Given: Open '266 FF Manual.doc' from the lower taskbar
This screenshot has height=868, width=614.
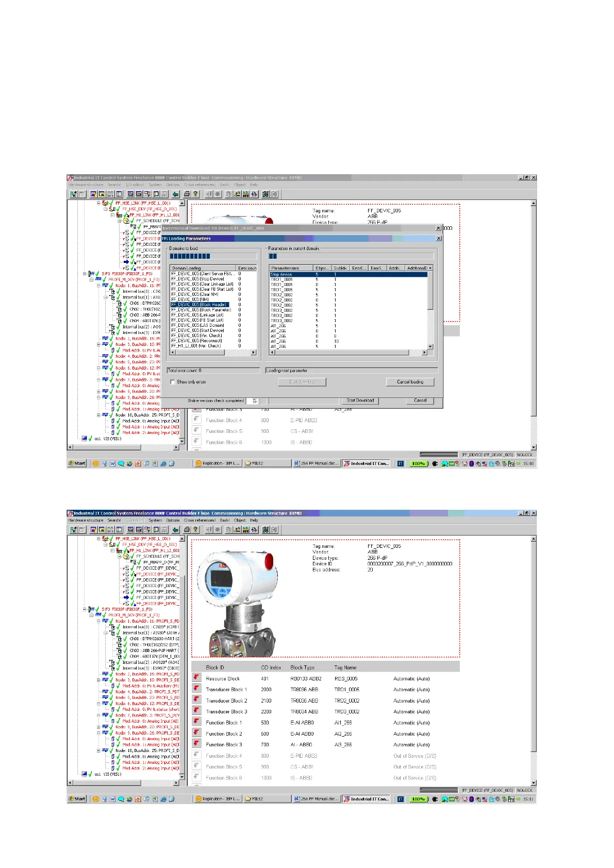Looking at the screenshot, I should (x=317, y=799).
